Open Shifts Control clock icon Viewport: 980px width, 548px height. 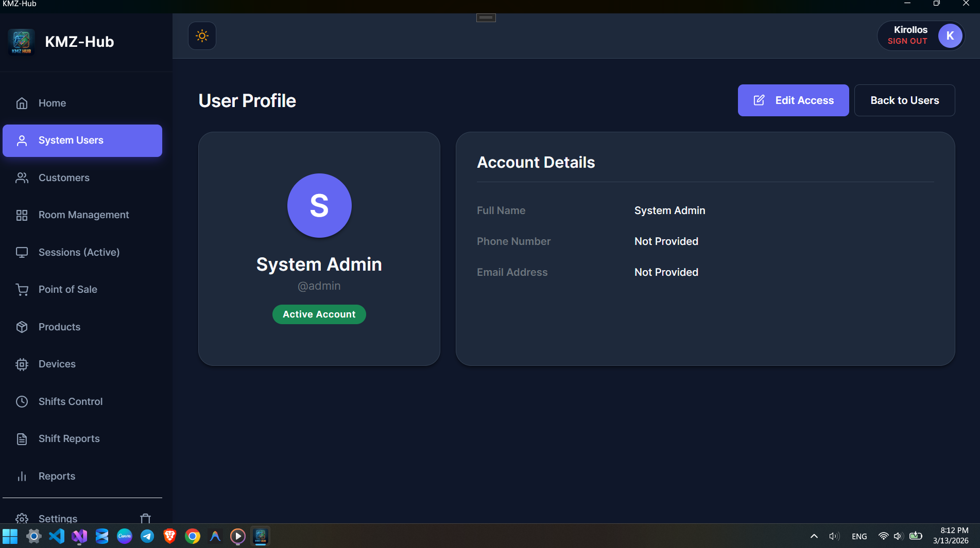coord(22,401)
